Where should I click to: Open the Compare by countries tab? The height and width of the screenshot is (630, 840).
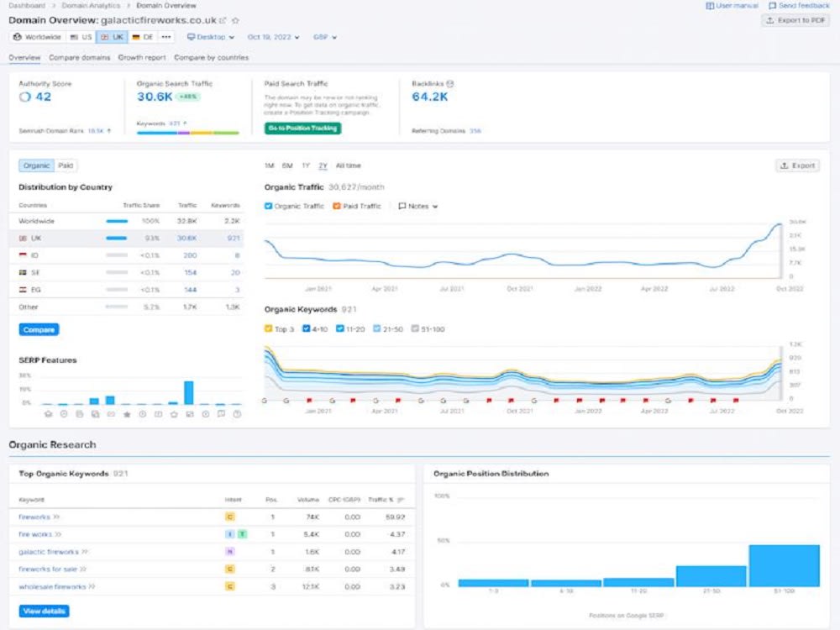click(x=211, y=57)
